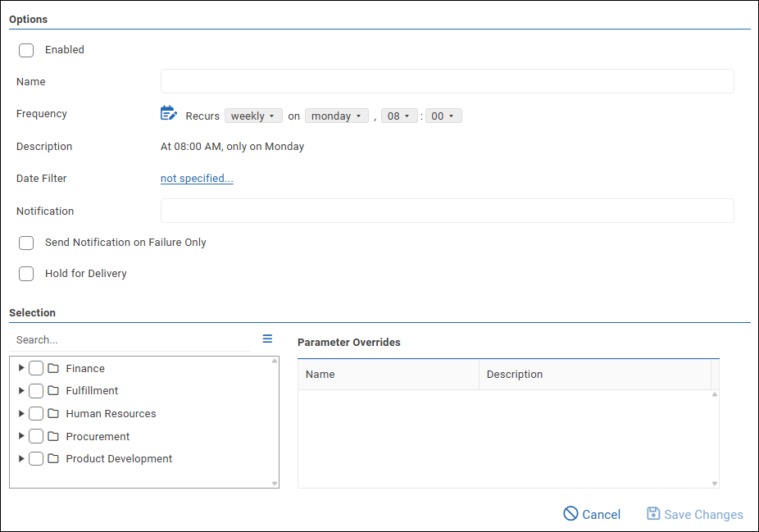Screen dimensions: 759x532
Task: Open the selection list menu icon
Action: [x=267, y=339]
